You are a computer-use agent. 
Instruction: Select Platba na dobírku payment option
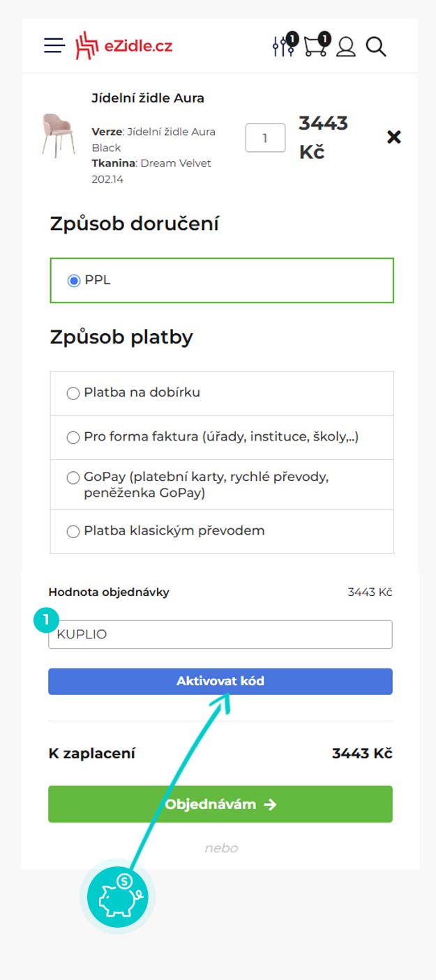click(x=73, y=394)
